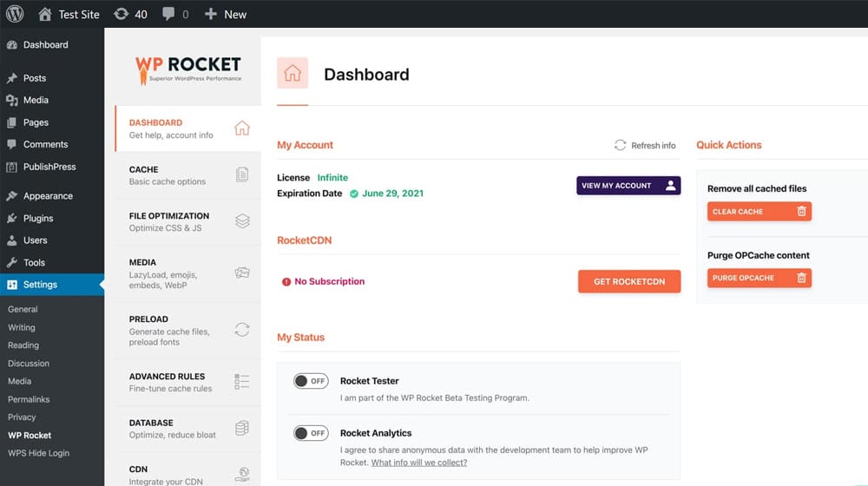Viewport: 868px width, 486px height.
Task: Click the trash icon on Purge OPCache button
Action: tap(801, 278)
